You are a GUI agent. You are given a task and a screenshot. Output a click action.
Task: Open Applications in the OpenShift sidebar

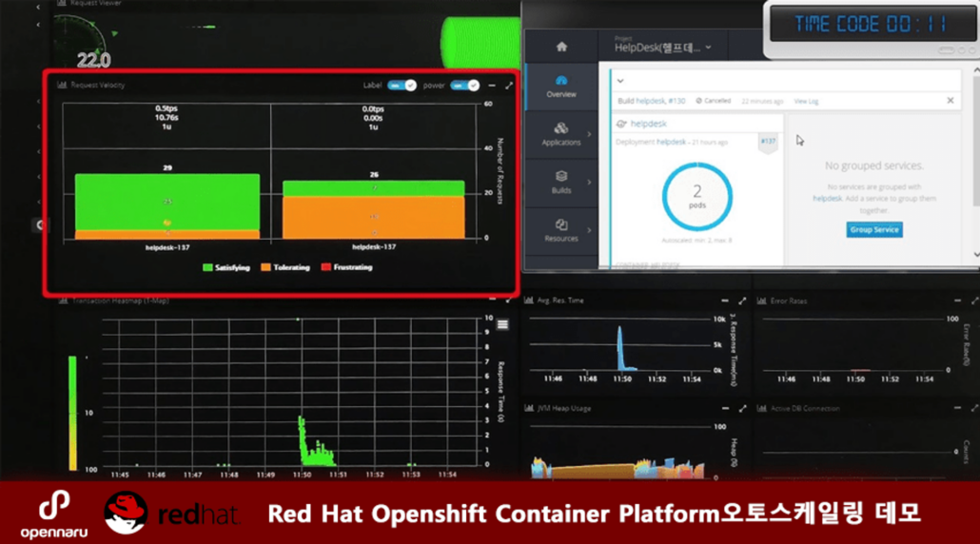click(561, 134)
